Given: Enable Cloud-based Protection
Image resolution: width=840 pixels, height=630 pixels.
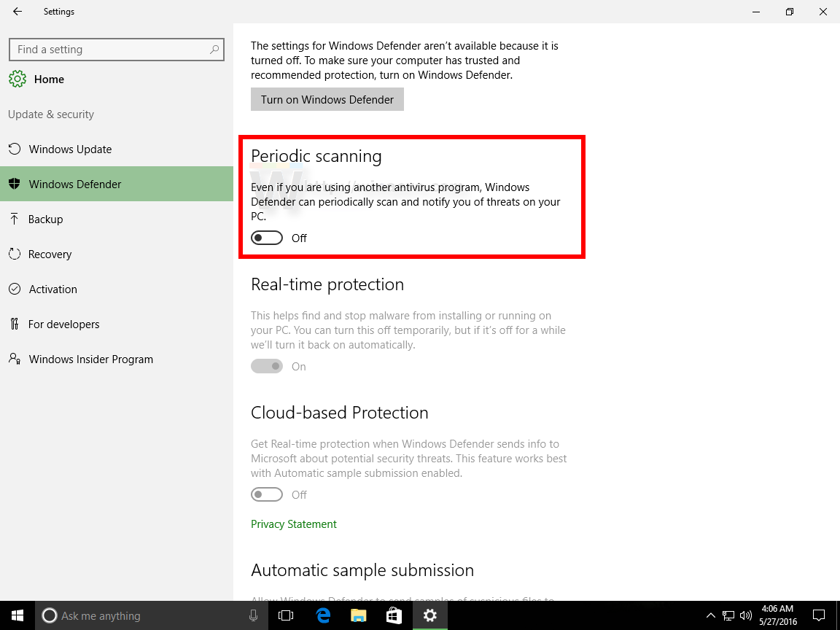Looking at the screenshot, I should 266,494.
